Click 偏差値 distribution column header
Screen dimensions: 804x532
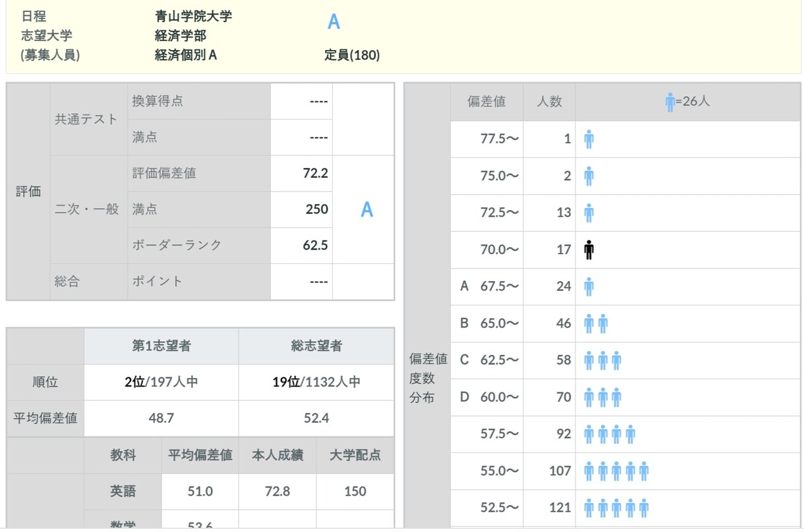pyautogui.click(x=487, y=101)
